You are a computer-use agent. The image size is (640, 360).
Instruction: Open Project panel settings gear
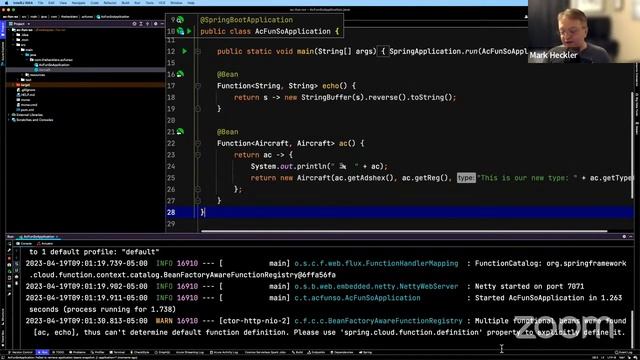(x=156, y=24)
